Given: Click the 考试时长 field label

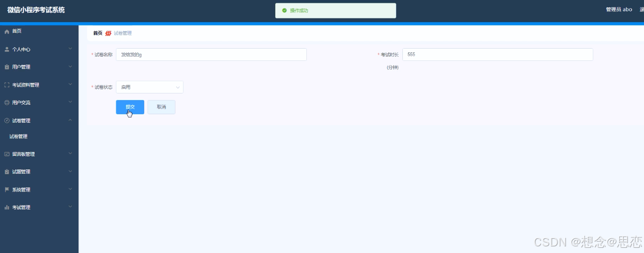Looking at the screenshot, I should click(389, 55).
